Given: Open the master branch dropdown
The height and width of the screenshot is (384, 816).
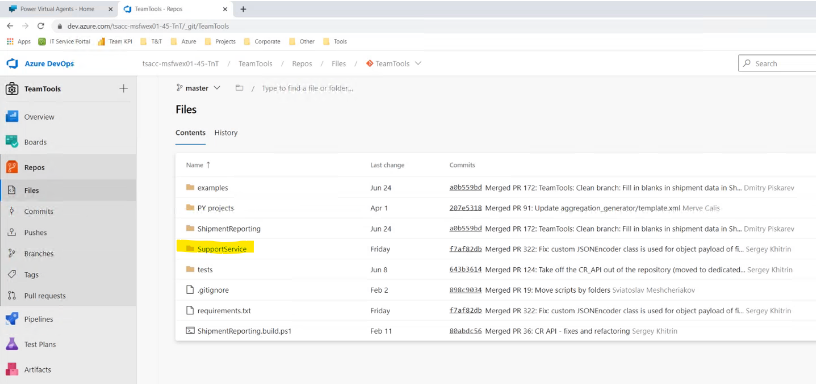Looking at the screenshot, I should [198, 88].
